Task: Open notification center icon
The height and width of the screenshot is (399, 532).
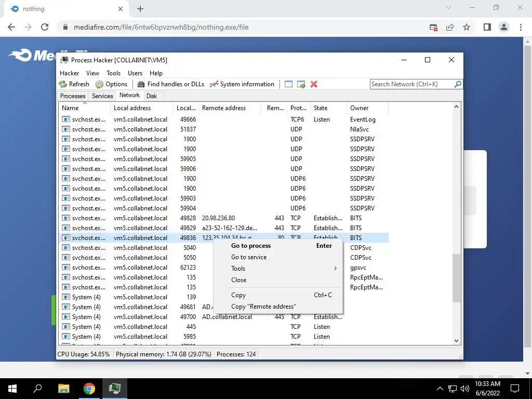Action: pos(515,389)
